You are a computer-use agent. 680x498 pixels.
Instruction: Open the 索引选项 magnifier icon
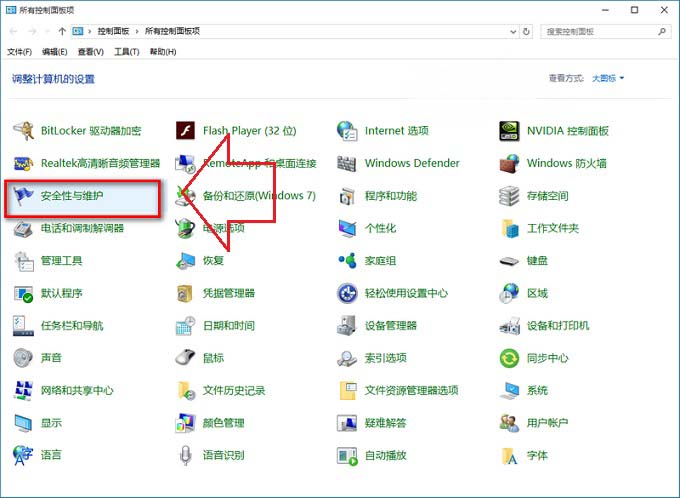click(347, 358)
